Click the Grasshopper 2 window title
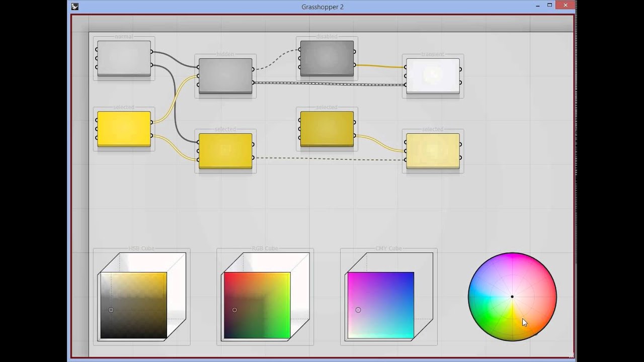Screen dimensions: 644x362 [x=323, y=7]
